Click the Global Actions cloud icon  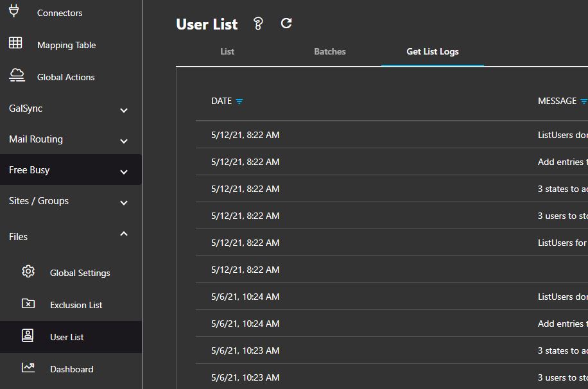17,75
